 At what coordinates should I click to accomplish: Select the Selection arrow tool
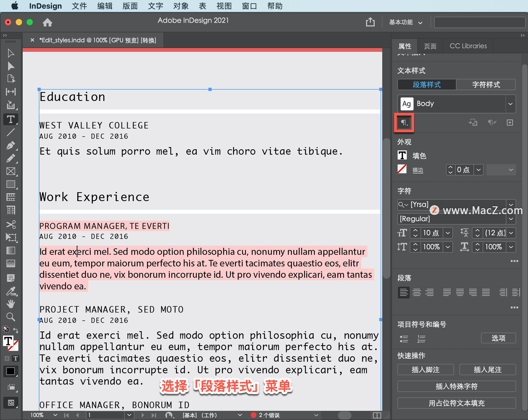pos(11,53)
